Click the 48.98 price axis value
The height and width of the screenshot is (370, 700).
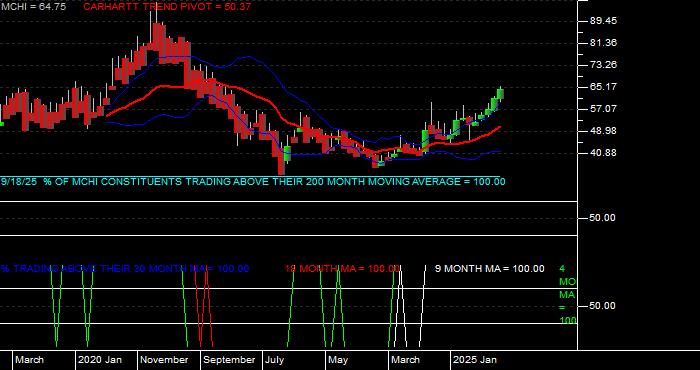coord(603,131)
